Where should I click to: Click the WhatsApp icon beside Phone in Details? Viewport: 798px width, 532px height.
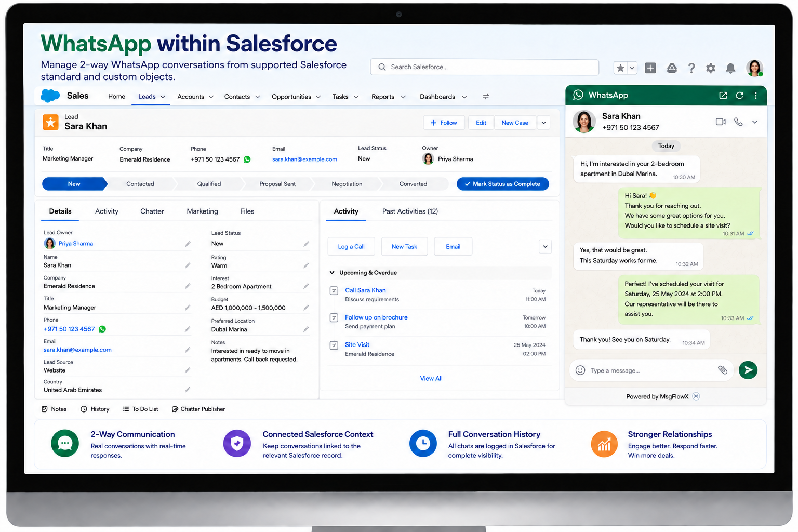(x=102, y=329)
